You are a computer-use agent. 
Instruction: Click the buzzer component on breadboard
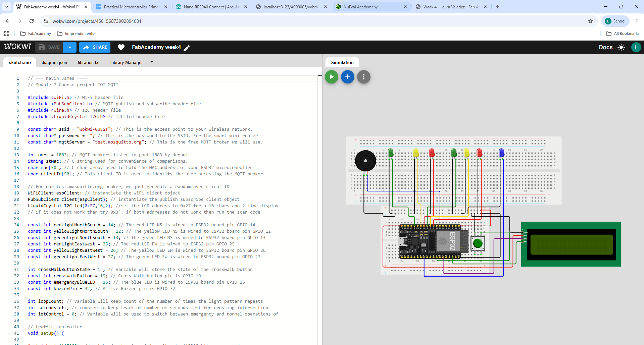(365, 161)
